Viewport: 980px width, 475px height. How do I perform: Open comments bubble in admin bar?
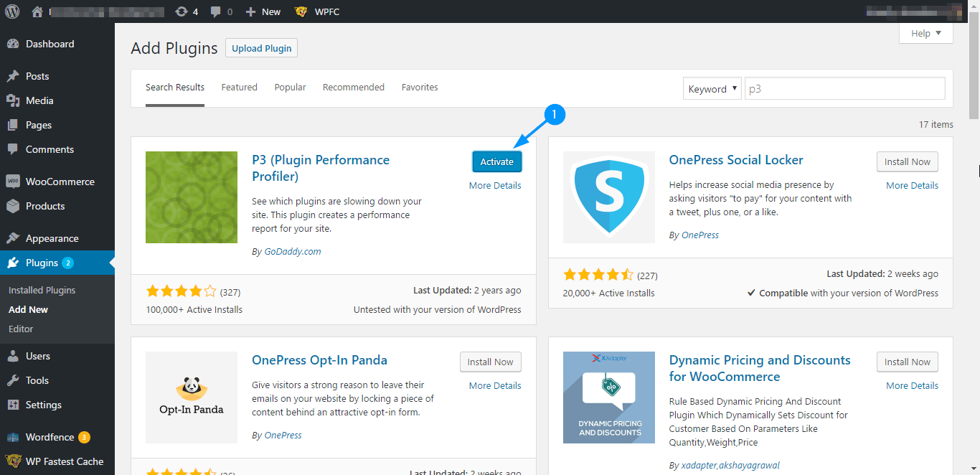(221, 11)
